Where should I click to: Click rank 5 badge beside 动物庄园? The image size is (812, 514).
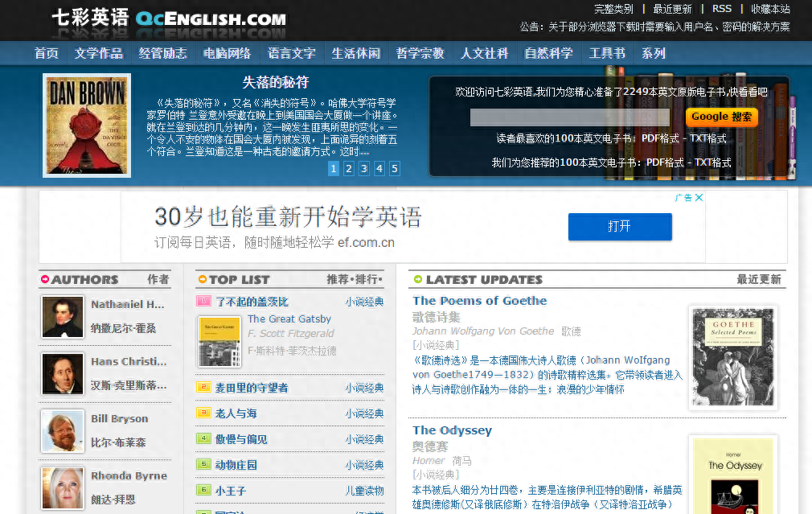pyautogui.click(x=203, y=464)
